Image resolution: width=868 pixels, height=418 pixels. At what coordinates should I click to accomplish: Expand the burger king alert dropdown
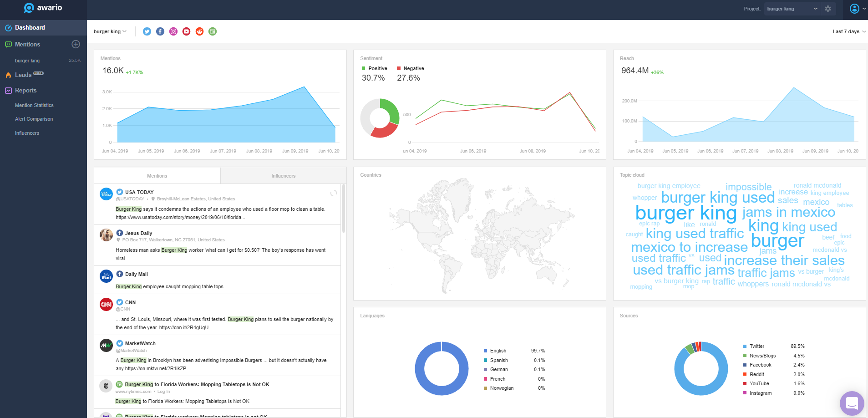110,31
